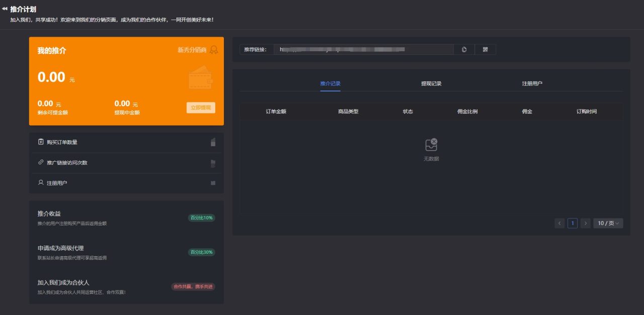Click the link icon beside 推广链接访问次数
The height and width of the screenshot is (315, 644).
(41, 162)
